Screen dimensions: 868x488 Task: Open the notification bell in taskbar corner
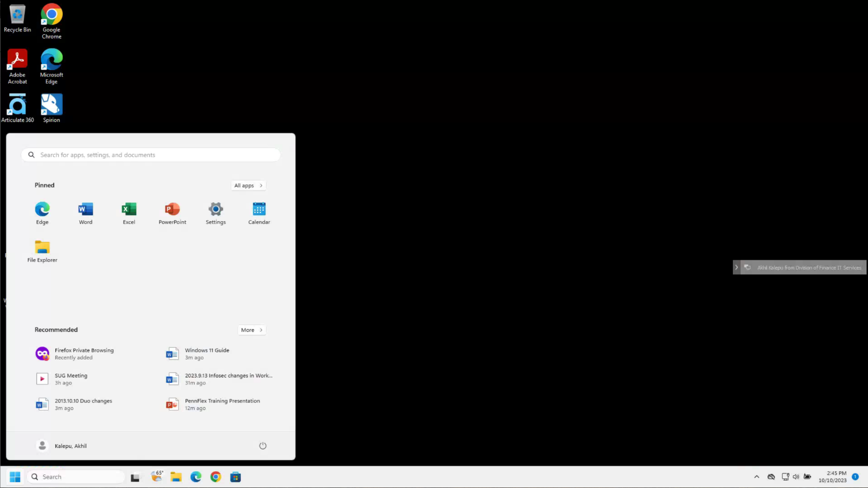855,477
